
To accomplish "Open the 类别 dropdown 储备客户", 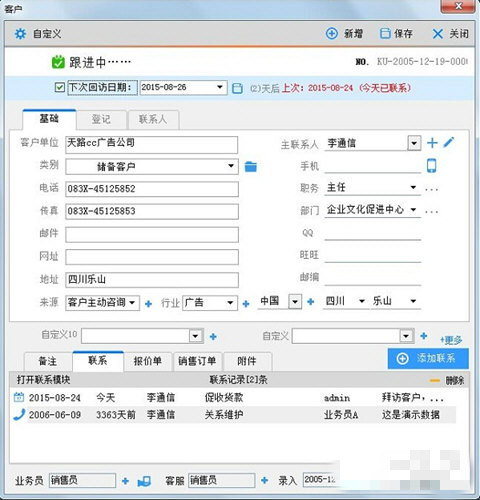I will (231, 166).
